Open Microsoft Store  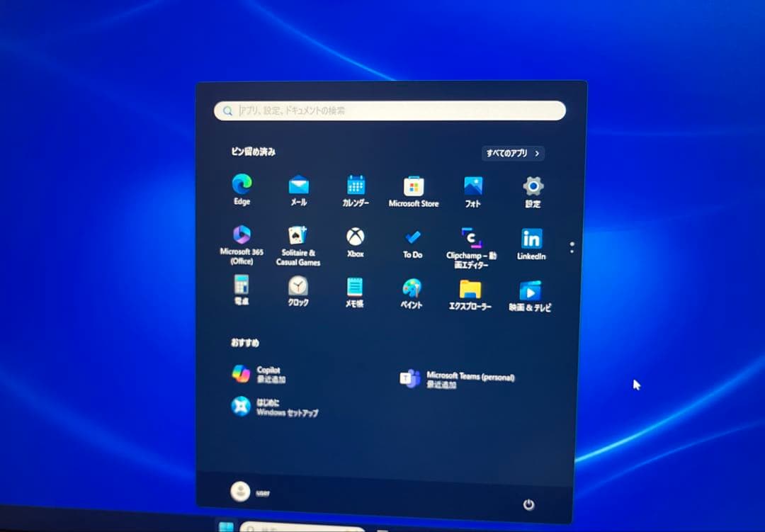click(413, 186)
